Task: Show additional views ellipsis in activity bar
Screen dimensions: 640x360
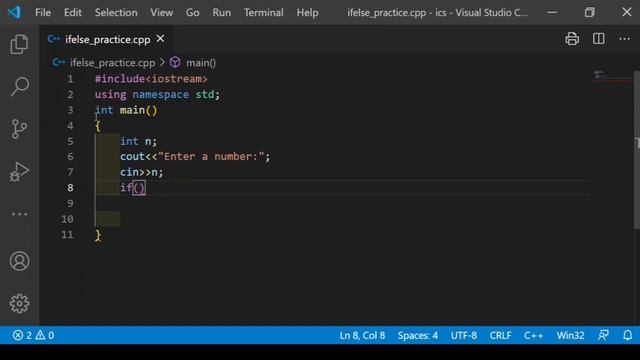Action: (x=19, y=214)
